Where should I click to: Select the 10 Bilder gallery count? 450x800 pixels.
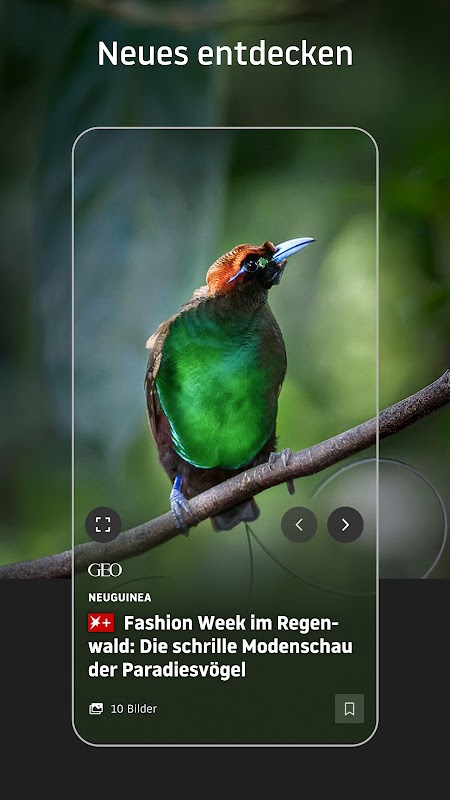134,709
